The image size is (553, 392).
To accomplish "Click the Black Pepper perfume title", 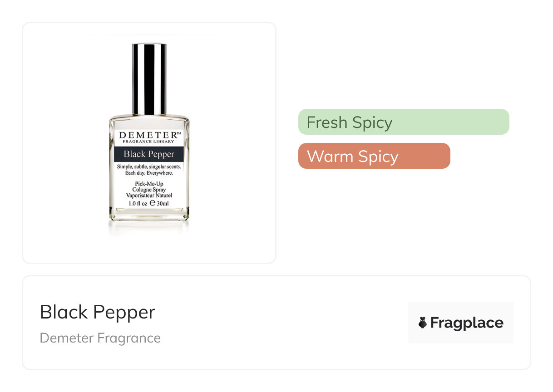I will click(98, 312).
